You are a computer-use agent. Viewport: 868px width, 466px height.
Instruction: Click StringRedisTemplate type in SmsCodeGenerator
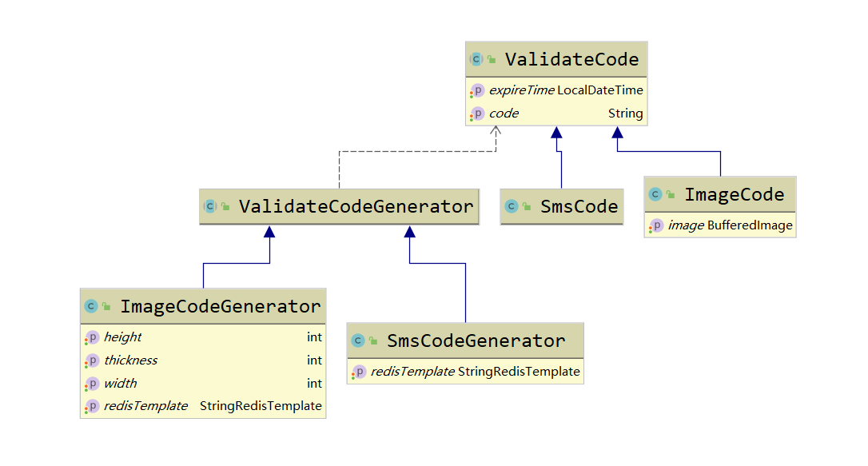(x=519, y=372)
